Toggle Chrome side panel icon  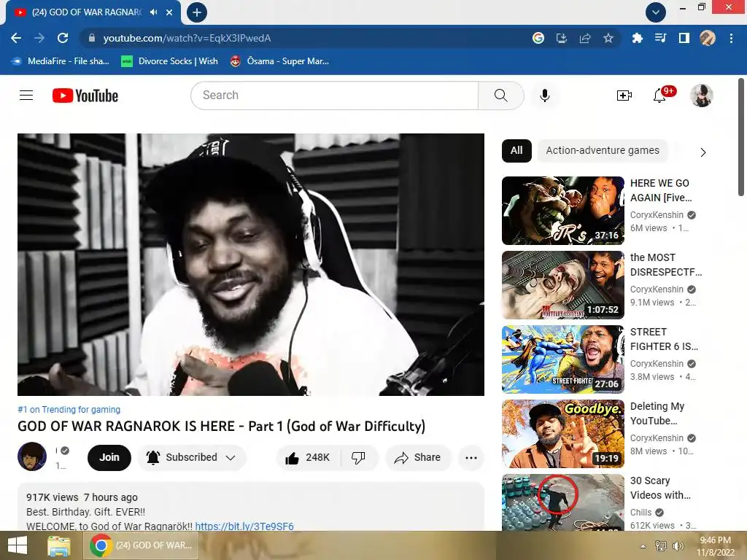click(x=684, y=38)
